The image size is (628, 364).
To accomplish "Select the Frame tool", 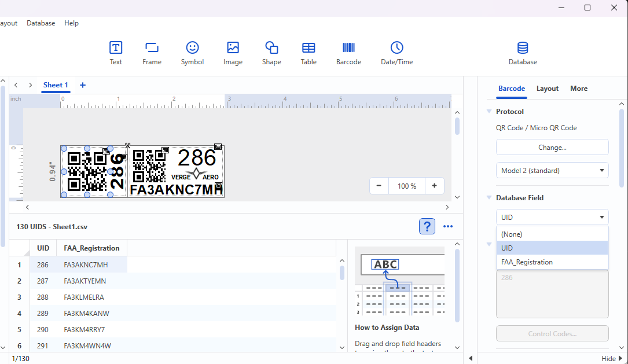I will click(x=151, y=53).
